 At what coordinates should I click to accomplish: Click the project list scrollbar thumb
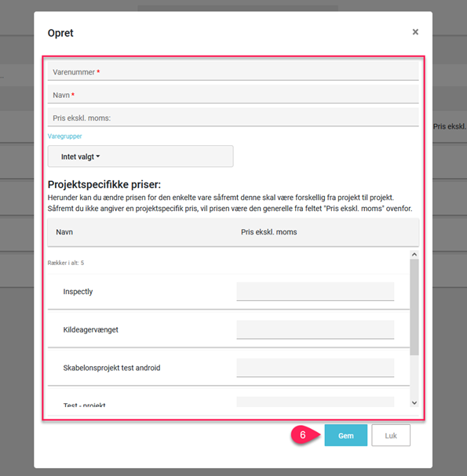[414, 307]
